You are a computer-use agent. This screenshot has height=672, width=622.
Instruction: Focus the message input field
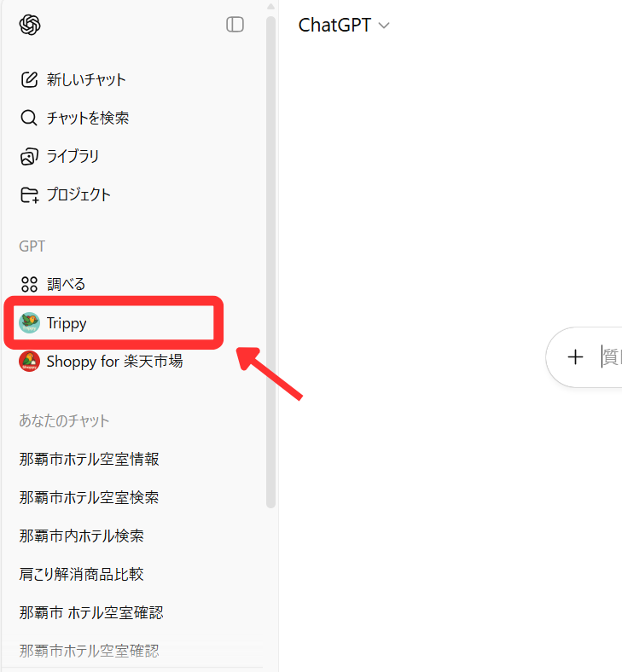click(x=612, y=357)
